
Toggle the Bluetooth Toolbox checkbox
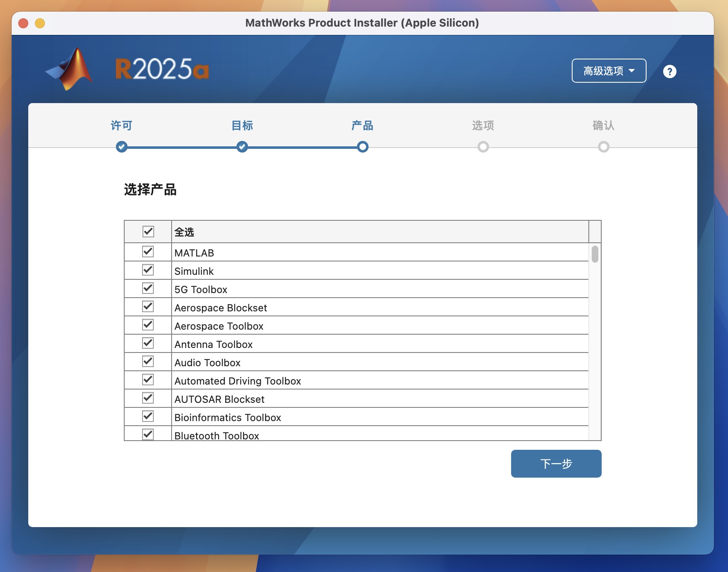(148, 434)
